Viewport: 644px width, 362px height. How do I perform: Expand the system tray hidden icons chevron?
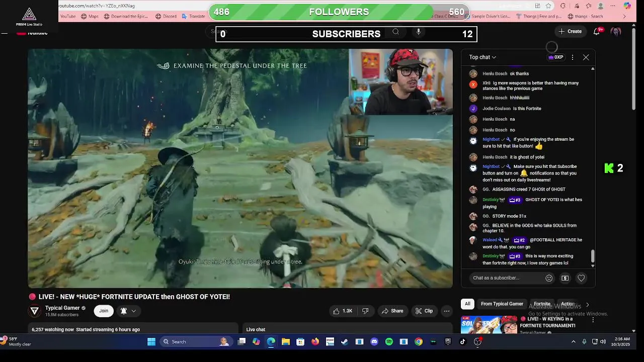[573, 342]
